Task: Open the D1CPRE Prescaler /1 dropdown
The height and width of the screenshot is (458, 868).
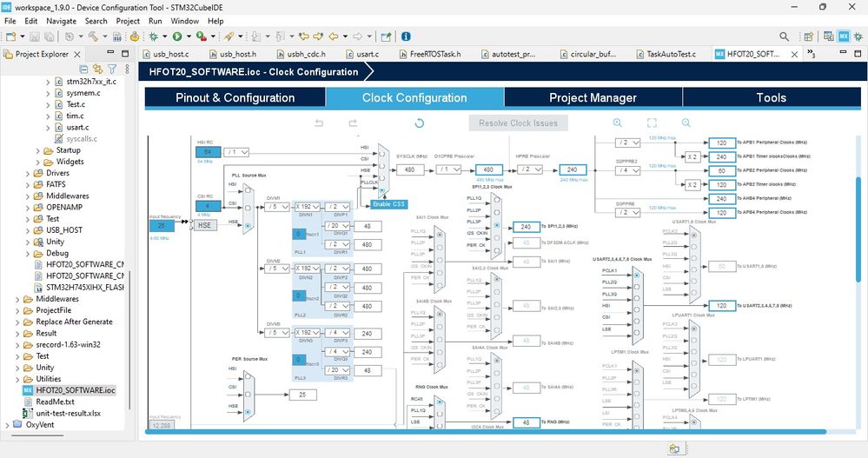Action: 449,169
